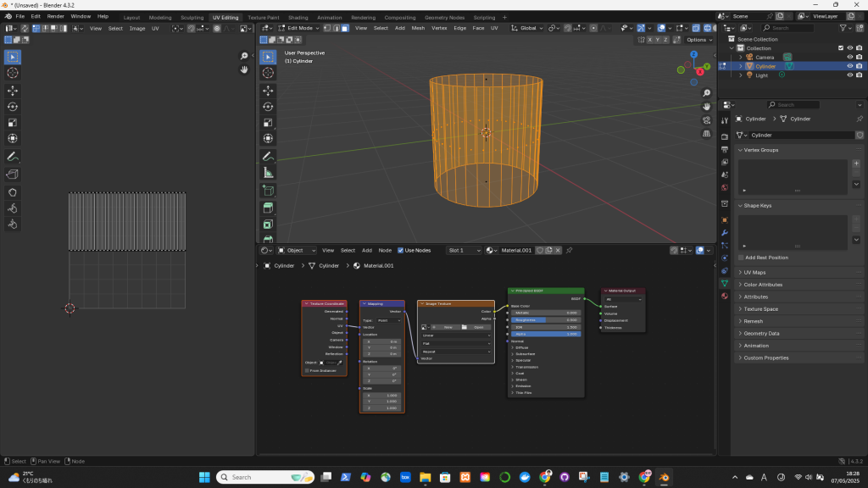Open the Modifiers wrench properties tab
The image size is (868, 488).
pos(724,232)
